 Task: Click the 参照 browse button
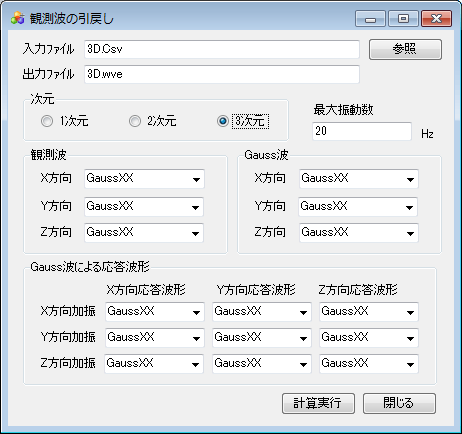pos(405,49)
